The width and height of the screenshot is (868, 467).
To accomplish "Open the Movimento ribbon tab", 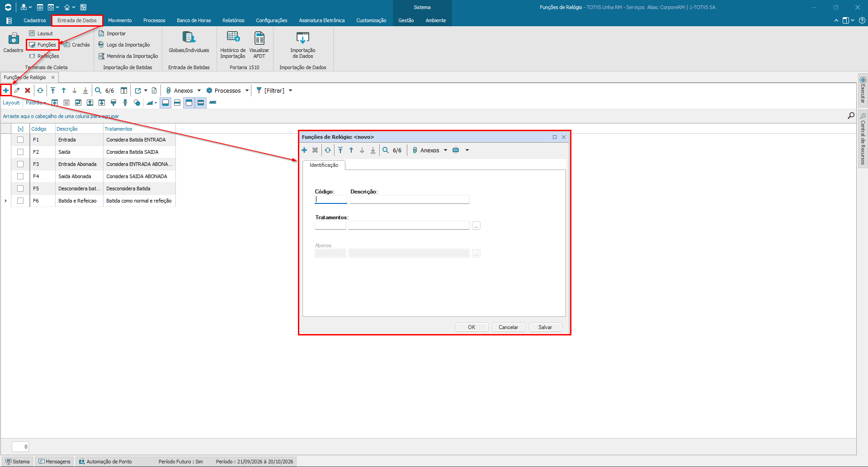I will 120,20.
